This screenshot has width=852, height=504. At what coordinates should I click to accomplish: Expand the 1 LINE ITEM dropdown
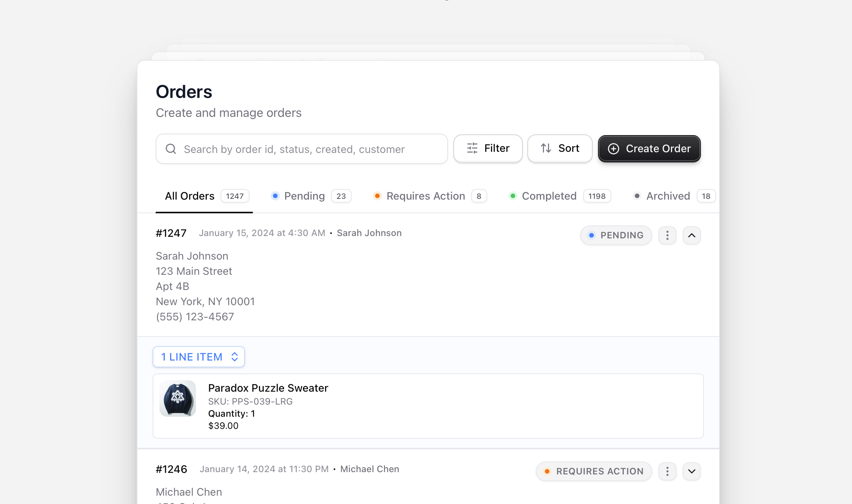199,357
